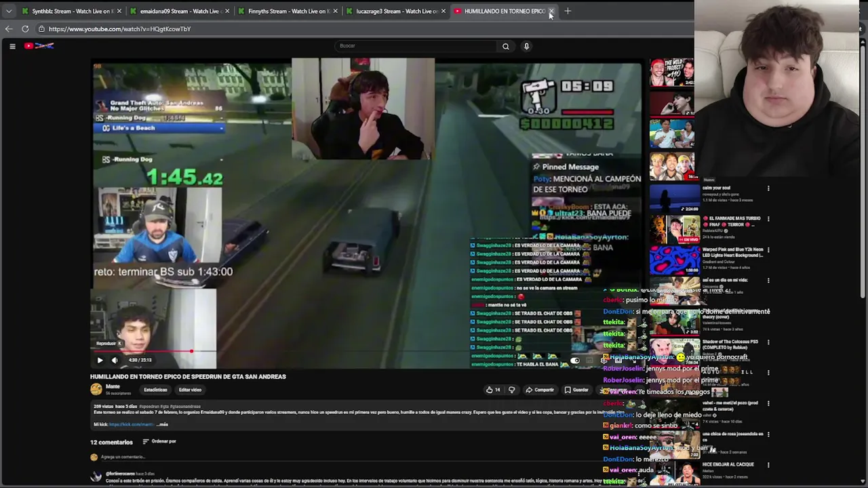868x488 pixels.
Task: Click the Buscar search box
Action: (x=416, y=46)
